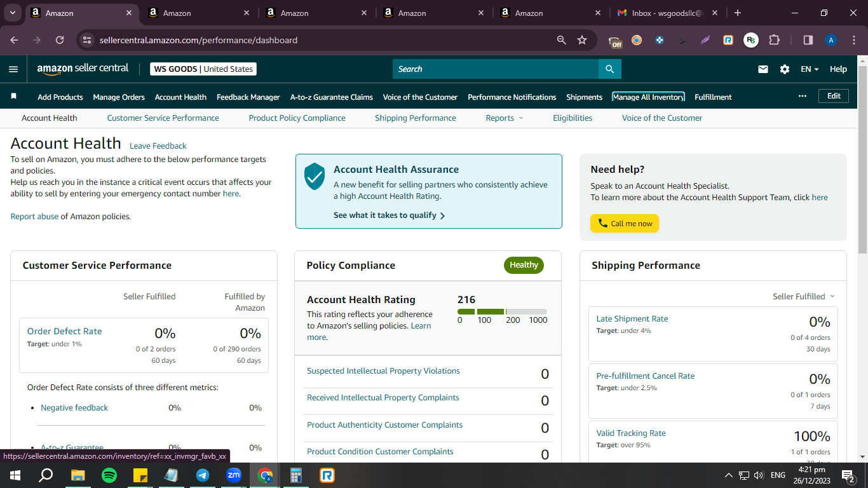Image resolution: width=868 pixels, height=488 pixels.
Task: Open the Chrome tab search chevron
Action: pyautogui.click(x=13, y=13)
